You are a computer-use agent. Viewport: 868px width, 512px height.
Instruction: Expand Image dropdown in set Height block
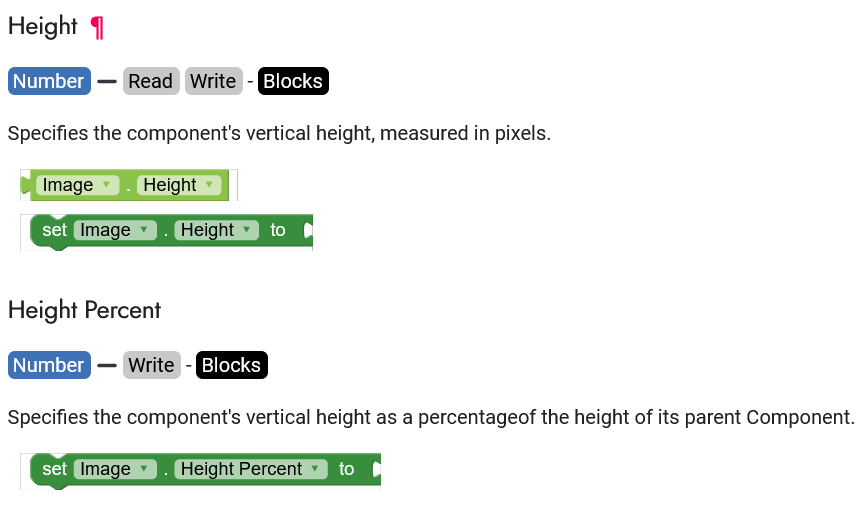pyautogui.click(x=115, y=230)
